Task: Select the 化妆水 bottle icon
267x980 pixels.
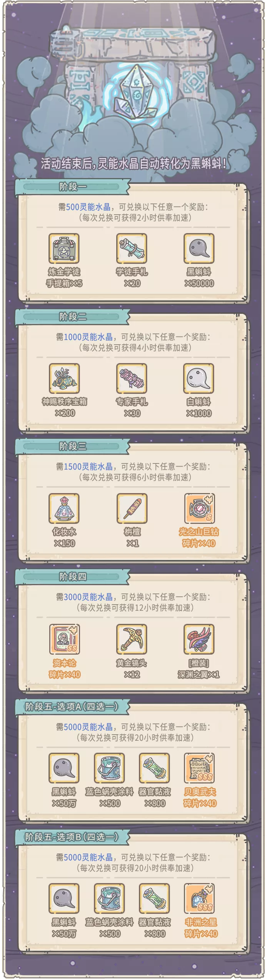Action: pos(64,508)
